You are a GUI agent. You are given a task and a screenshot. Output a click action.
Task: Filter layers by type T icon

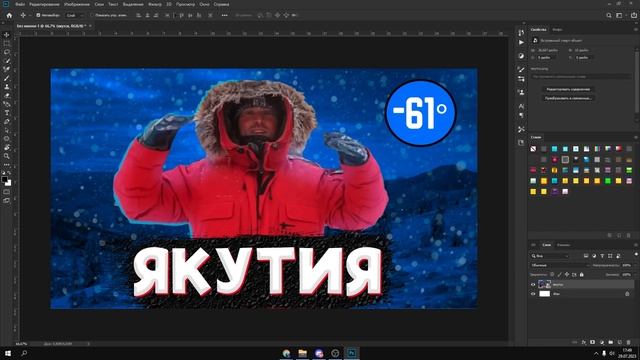tap(602, 256)
